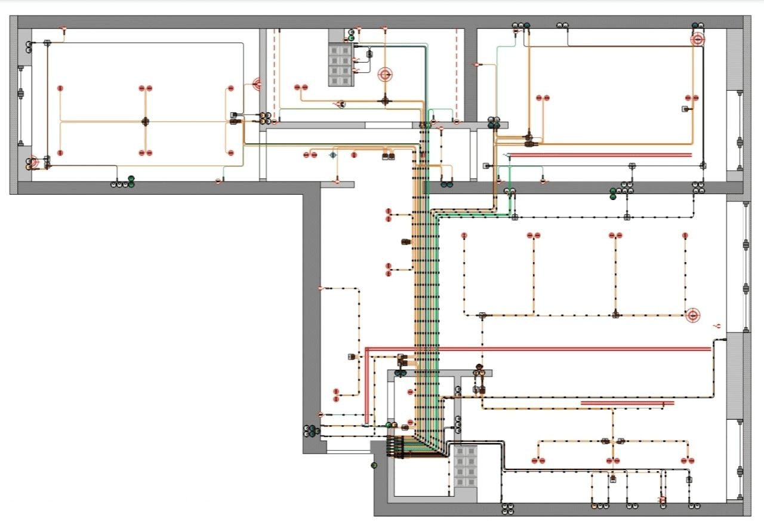Select the short red double-line strip above the bottom-right lights

point(627,403)
